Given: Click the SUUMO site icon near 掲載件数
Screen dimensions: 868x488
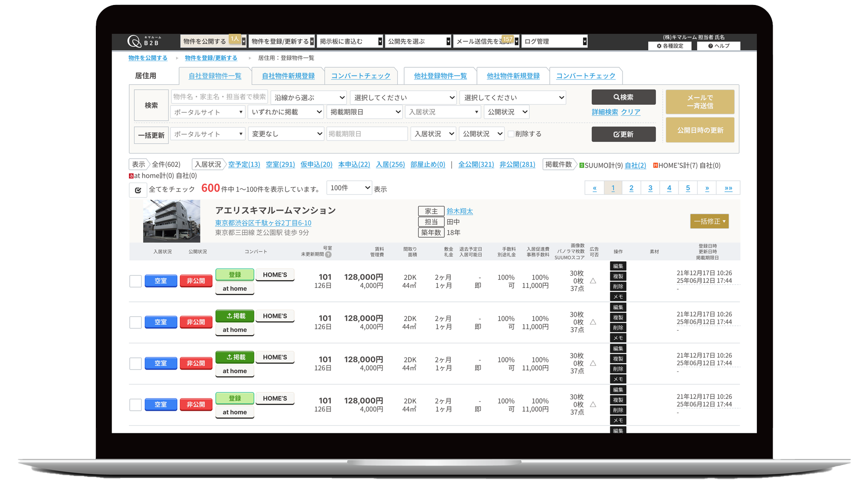Looking at the screenshot, I should click(582, 165).
